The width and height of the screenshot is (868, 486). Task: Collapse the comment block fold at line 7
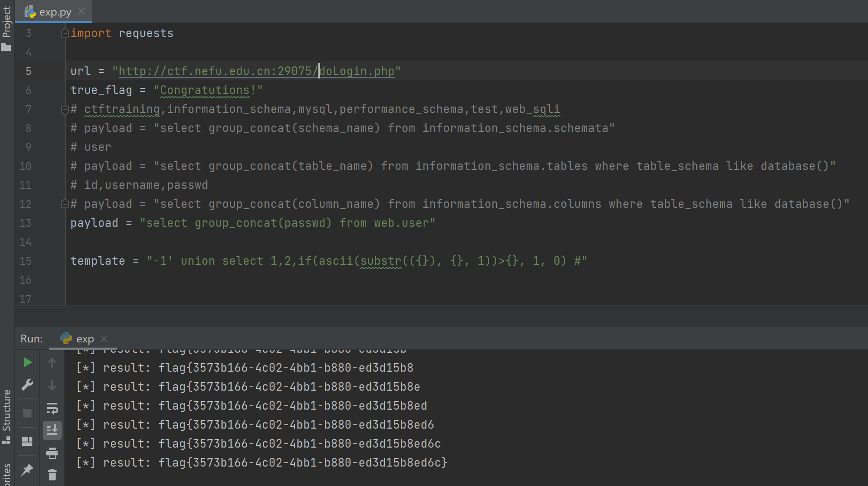[x=65, y=110]
